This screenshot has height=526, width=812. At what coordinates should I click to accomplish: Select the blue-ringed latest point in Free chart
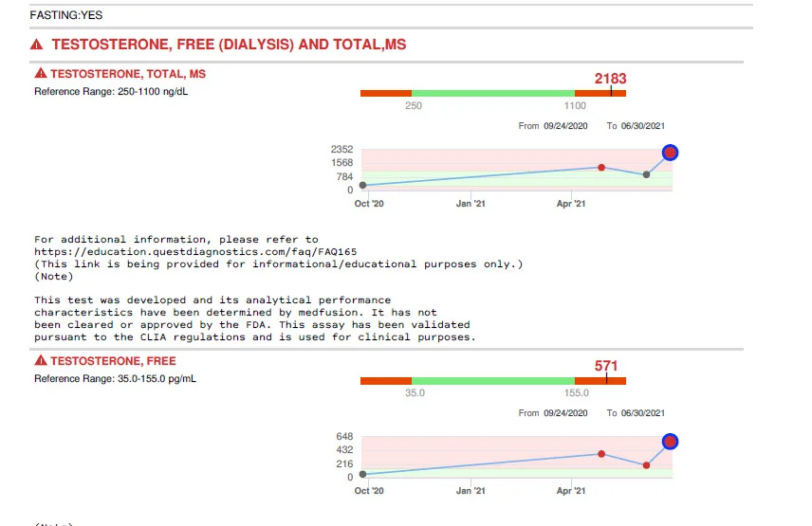[x=670, y=441]
